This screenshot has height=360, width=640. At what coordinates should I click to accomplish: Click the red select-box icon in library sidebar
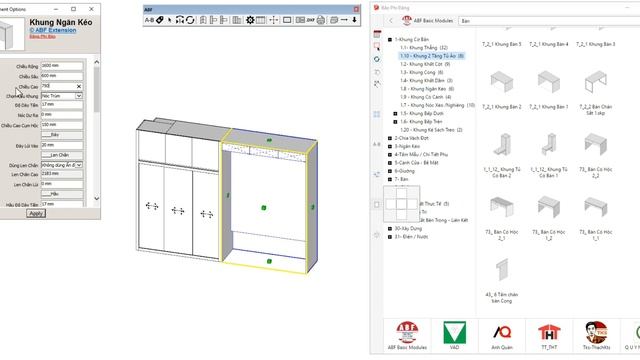coord(377,47)
